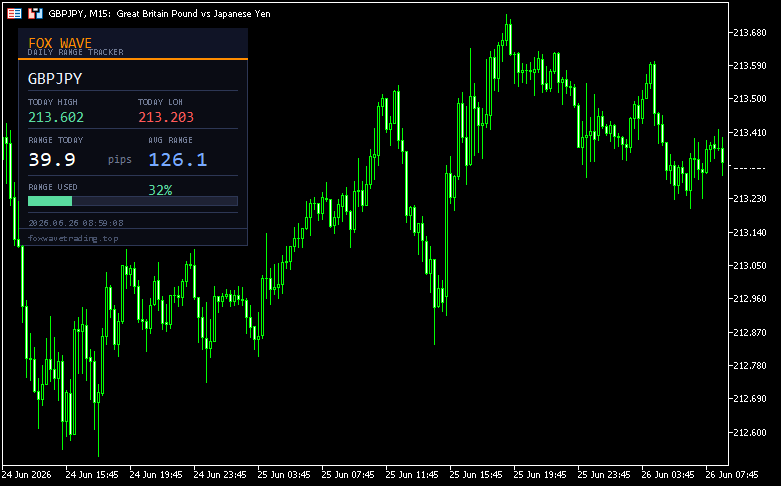Image resolution: width=781 pixels, height=486 pixels.
Task: Click price axis label 213.050
Action: click(x=750, y=266)
